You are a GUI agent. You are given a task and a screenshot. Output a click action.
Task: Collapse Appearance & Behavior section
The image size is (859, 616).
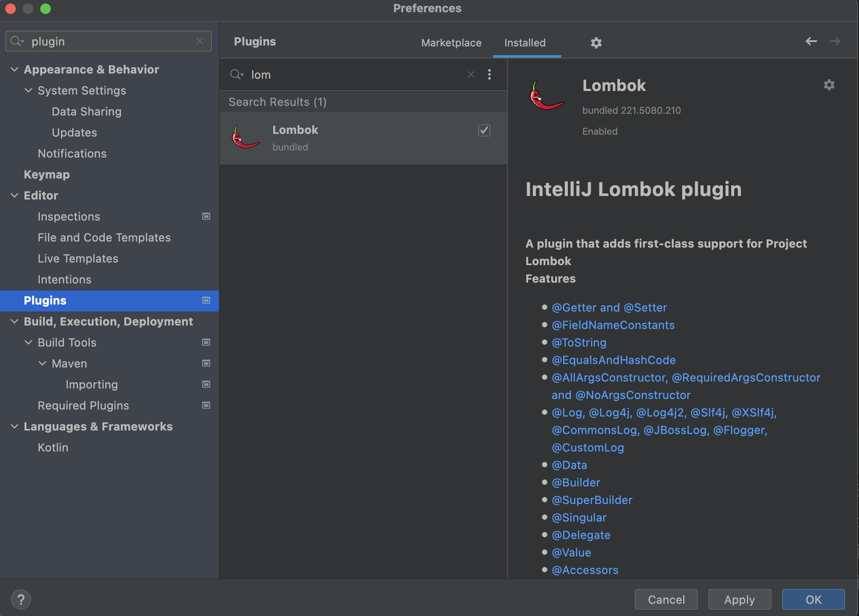(14, 69)
